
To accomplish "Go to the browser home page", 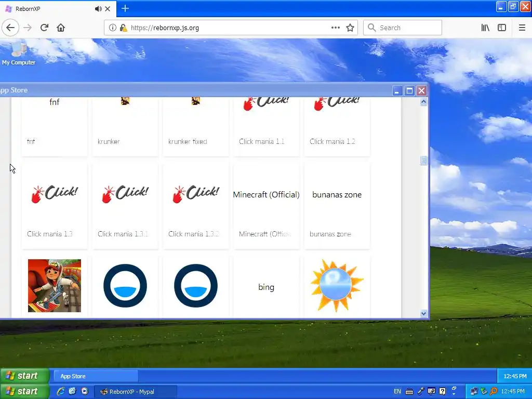I will [61, 28].
